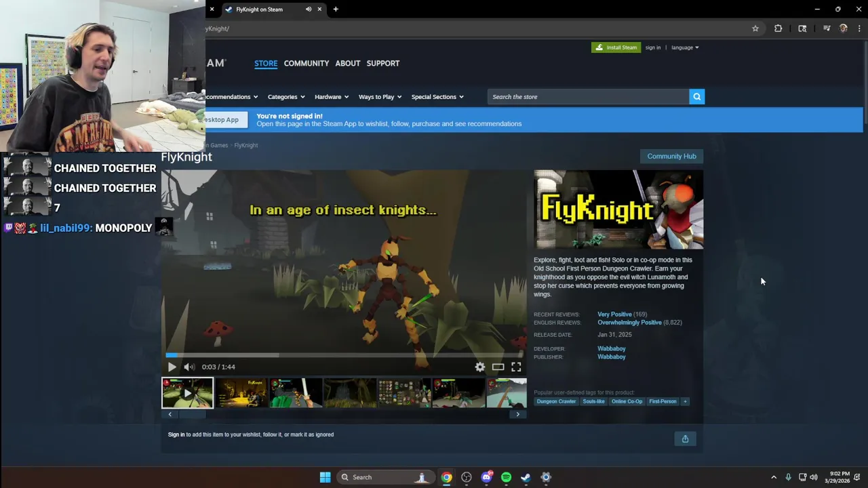Select the second screenshot thumbnail with yellow glow
868x488 pixels.
tap(241, 393)
